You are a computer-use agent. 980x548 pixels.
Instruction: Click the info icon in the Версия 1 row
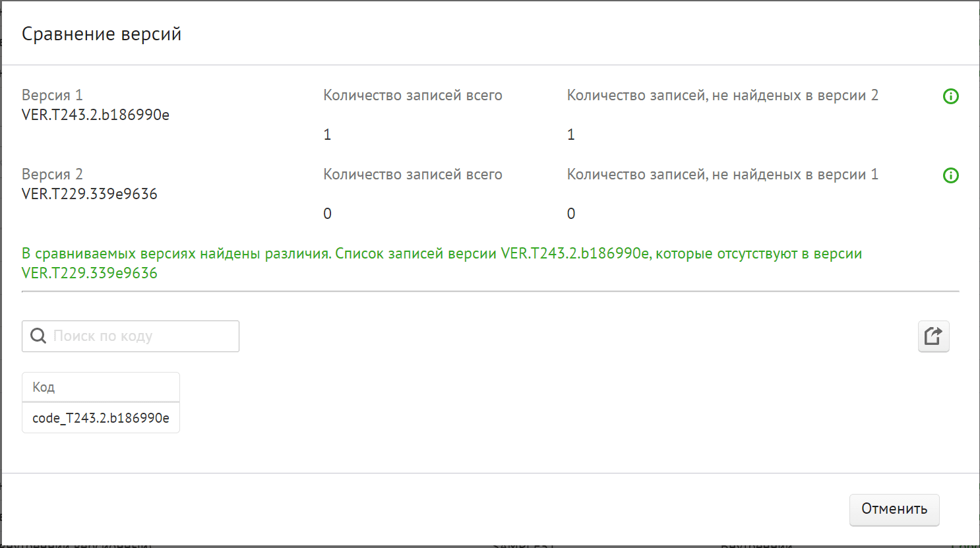click(950, 96)
